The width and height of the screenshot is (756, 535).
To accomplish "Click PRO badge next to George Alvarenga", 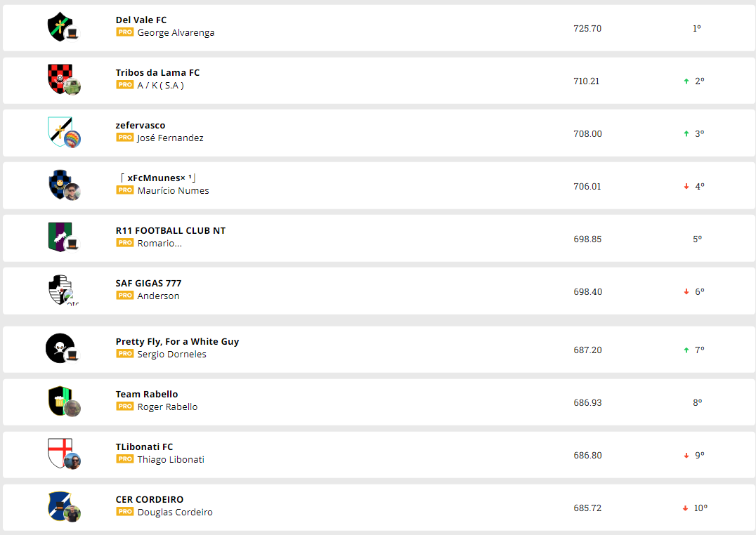I will point(125,32).
